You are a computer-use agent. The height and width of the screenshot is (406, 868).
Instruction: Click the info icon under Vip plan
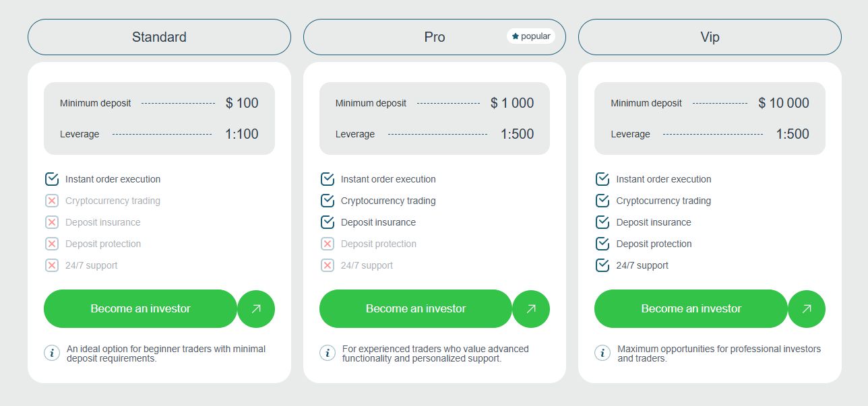coord(602,353)
